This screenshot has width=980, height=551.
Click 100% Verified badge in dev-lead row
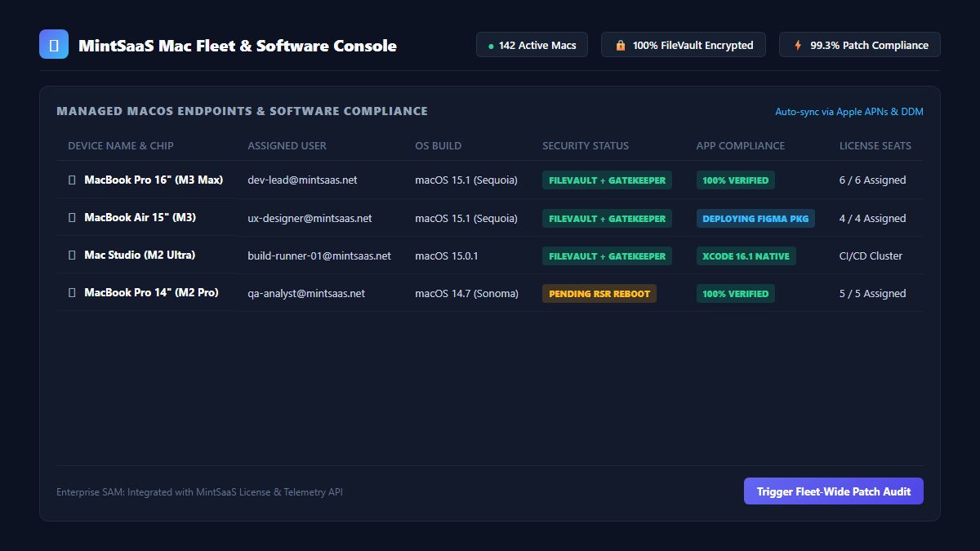pyautogui.click(x=736, y=180)
